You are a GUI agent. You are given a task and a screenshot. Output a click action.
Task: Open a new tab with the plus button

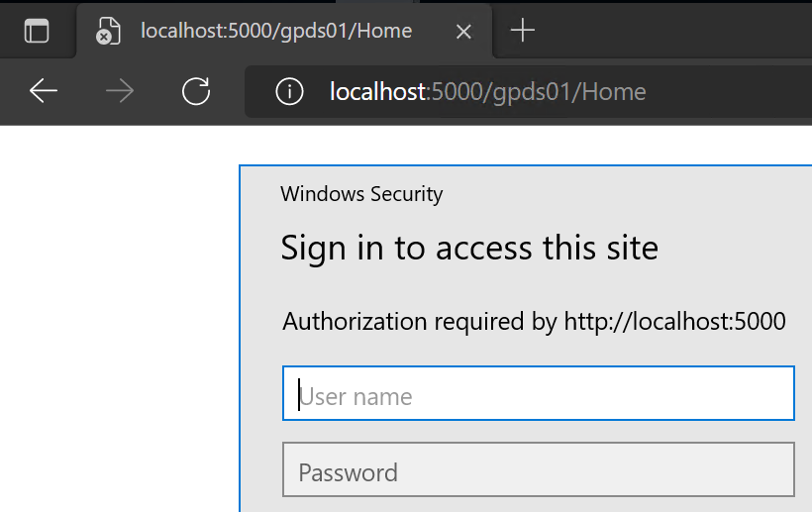(523, 31)
